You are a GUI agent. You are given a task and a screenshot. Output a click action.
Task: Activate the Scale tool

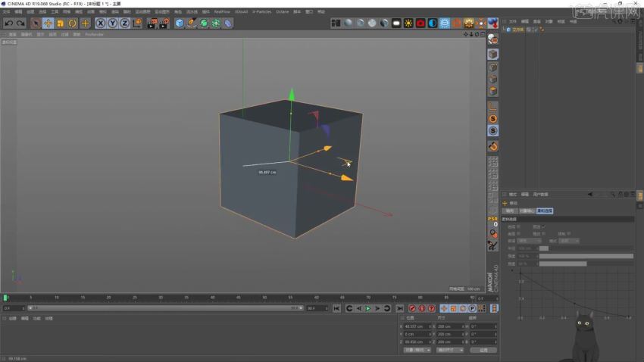61,23
